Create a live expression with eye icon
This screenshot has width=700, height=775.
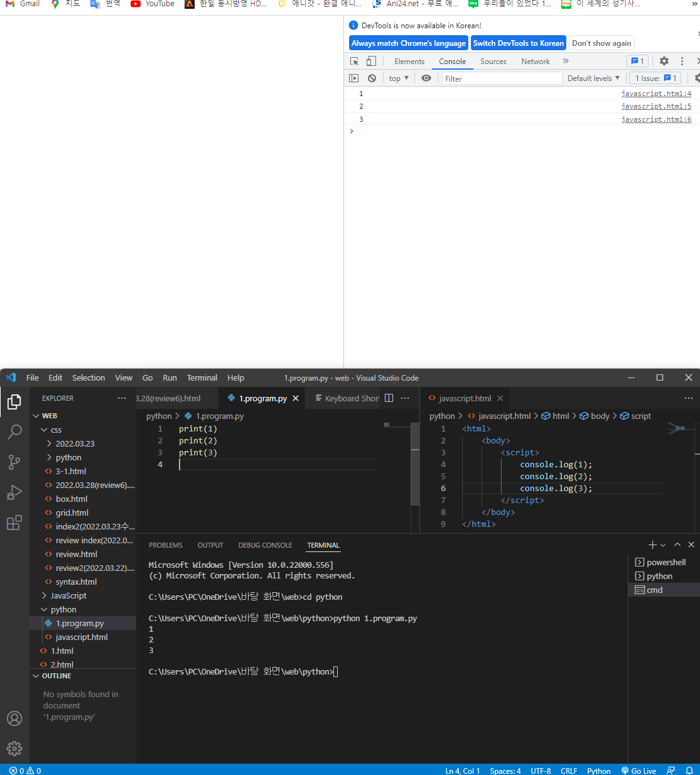(x=426, y=79)
